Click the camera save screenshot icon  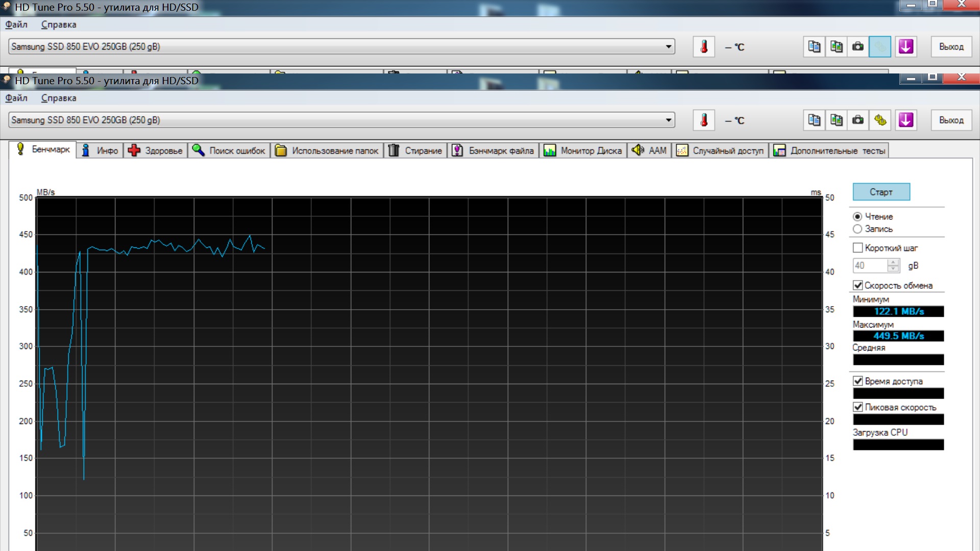858,120
